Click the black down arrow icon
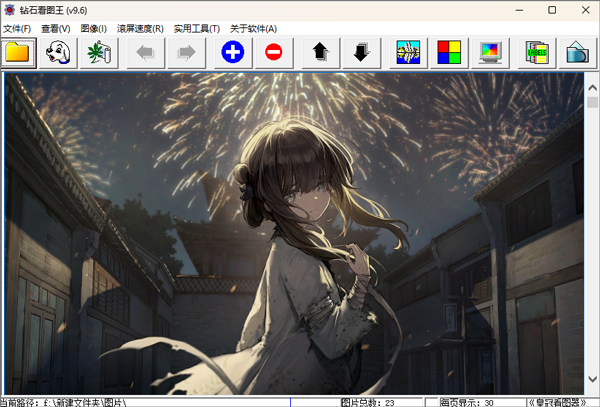 pyautogui.click(x=361, y=52)
